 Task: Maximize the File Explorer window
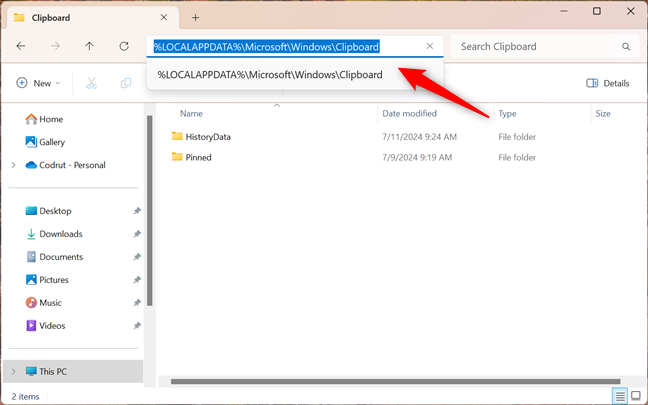coord(597,11)
